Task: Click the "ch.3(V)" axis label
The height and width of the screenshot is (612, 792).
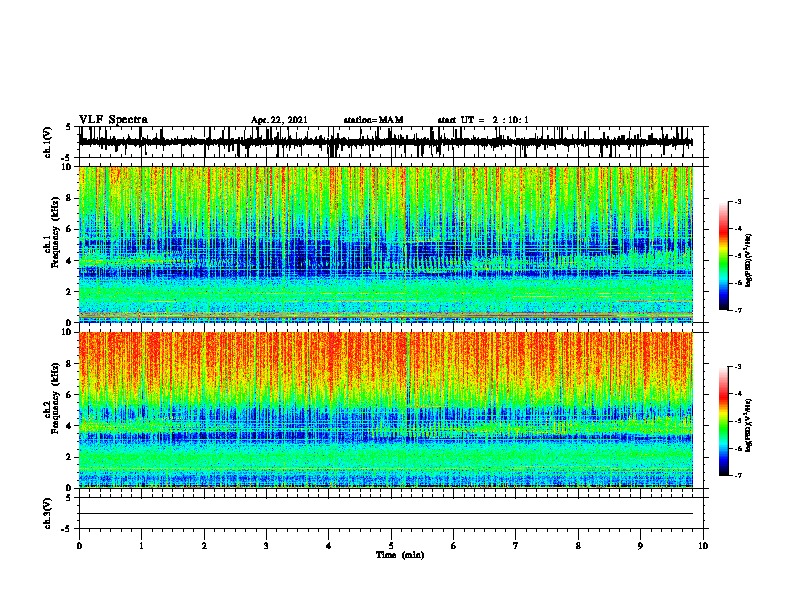Action: pos(48,513)
